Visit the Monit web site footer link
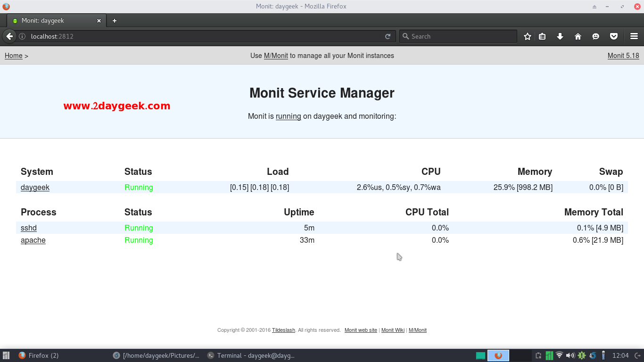 [361, 330]
